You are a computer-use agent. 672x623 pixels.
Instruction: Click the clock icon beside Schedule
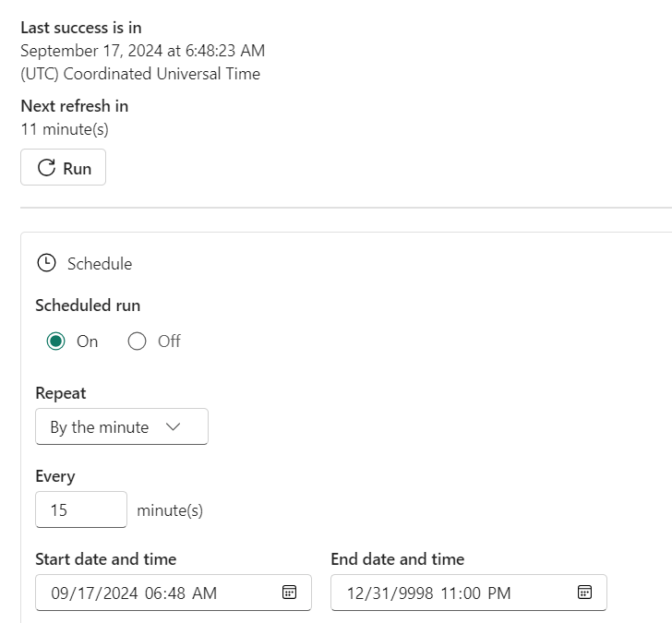point(45,263)
